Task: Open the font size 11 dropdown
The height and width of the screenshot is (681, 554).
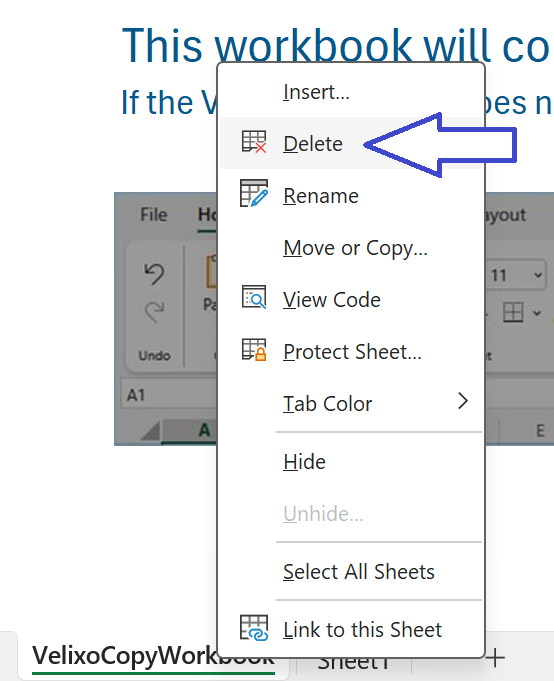Action: coord(538,275)
